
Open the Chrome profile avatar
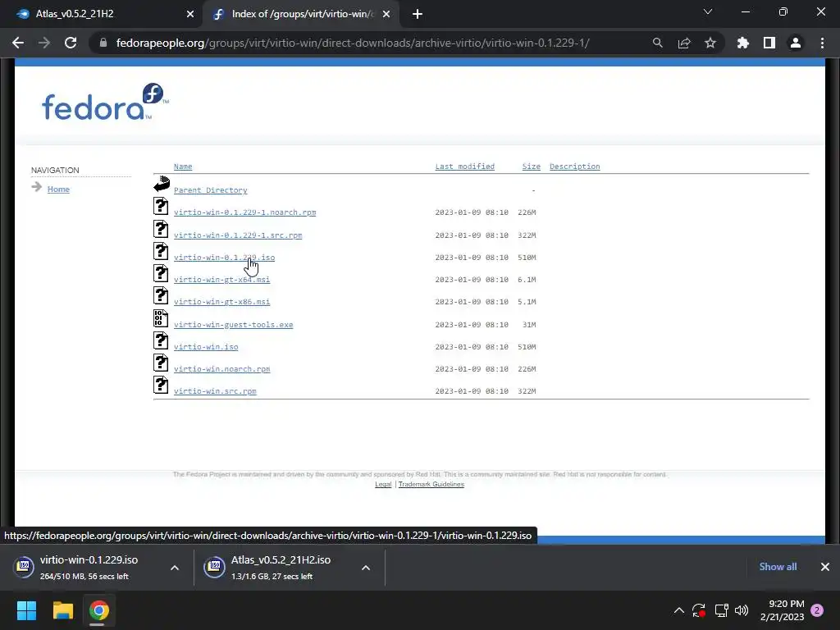796,43
